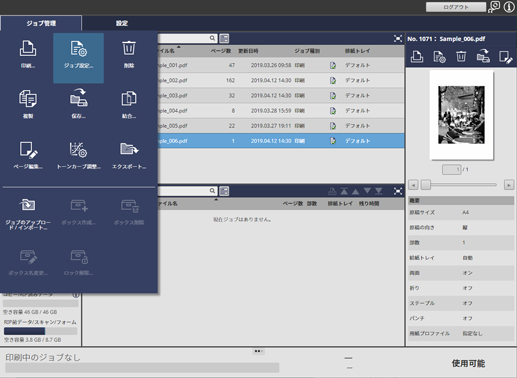Click the job type icon in the Sample_004.pdf row
Image resolution: width=517 pixels, height=378 pixels.
pos(333,111)
